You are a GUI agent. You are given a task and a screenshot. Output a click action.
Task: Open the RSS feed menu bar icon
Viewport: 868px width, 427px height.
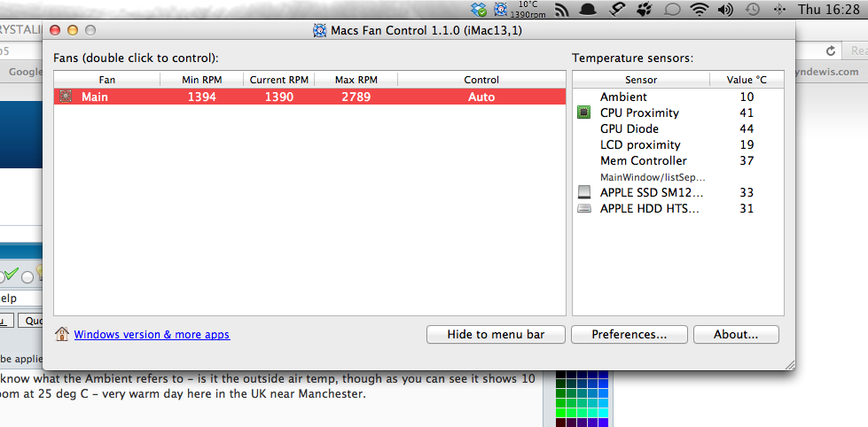562,10
